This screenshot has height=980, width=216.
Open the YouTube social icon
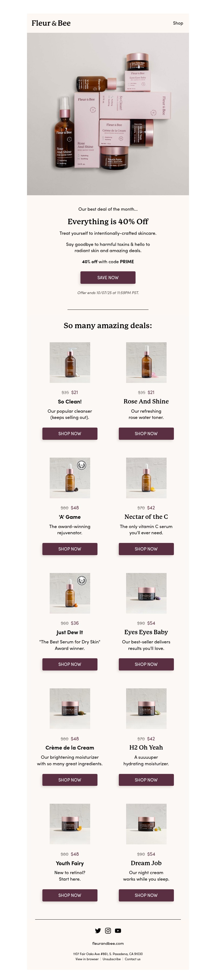click(118, 930)
